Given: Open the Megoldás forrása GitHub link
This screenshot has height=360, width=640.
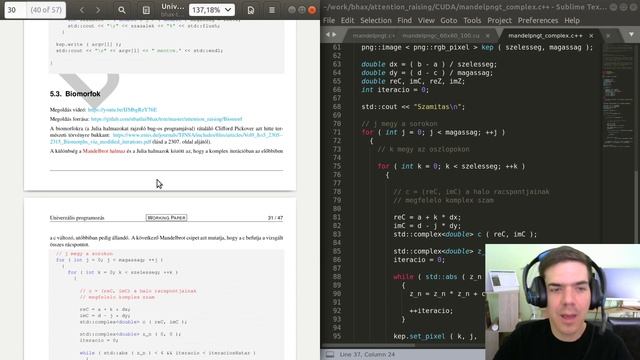Looking at the screenshot, I should pos(167,119).
